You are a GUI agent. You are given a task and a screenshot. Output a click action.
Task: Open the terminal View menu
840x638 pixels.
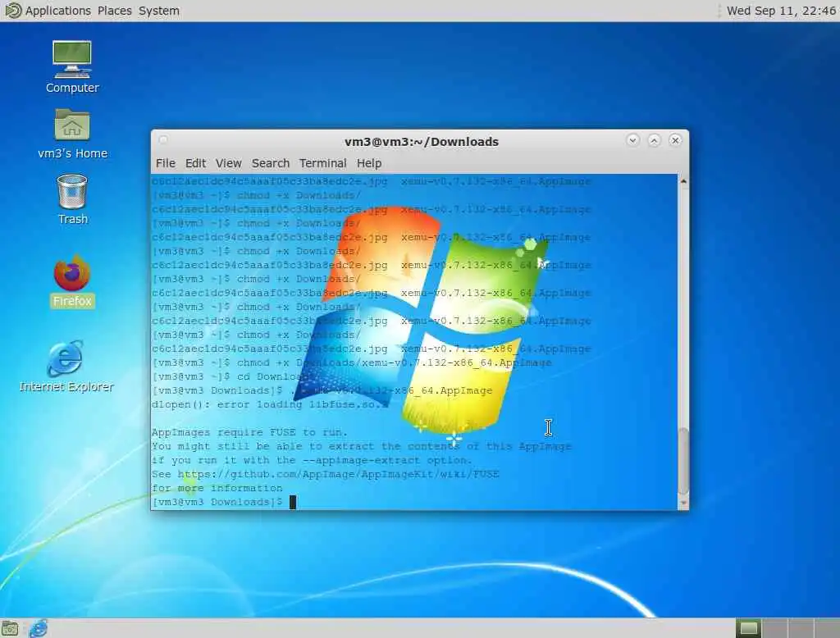pos(229,163)
